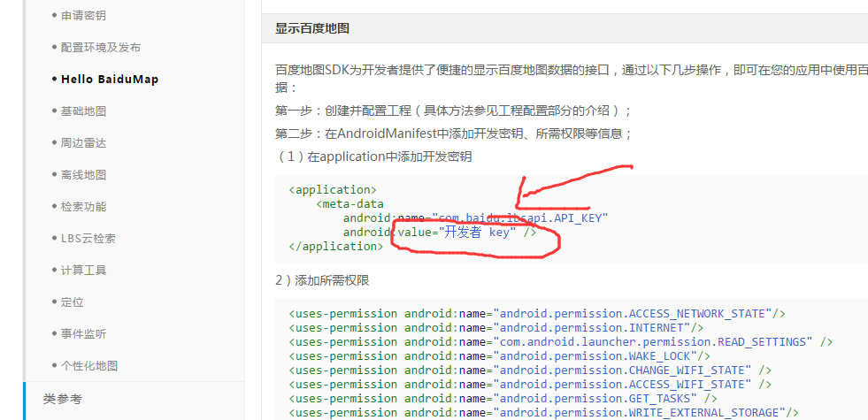Image resolution: width=868 pixels, height=420 pixels.
Task: Open 个性化地图 sidebar item
Action: coord(88,366)
